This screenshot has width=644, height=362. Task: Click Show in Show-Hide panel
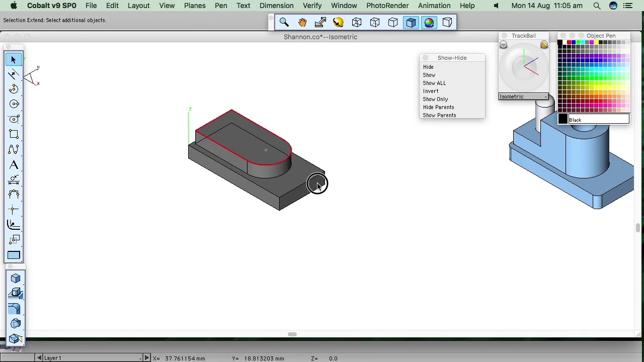[429, 75]
